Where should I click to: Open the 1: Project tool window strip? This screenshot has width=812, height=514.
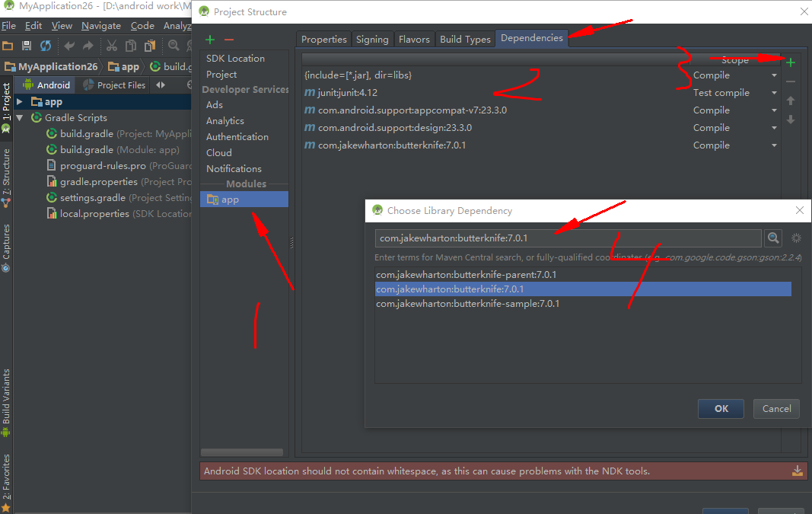point(6,107)
